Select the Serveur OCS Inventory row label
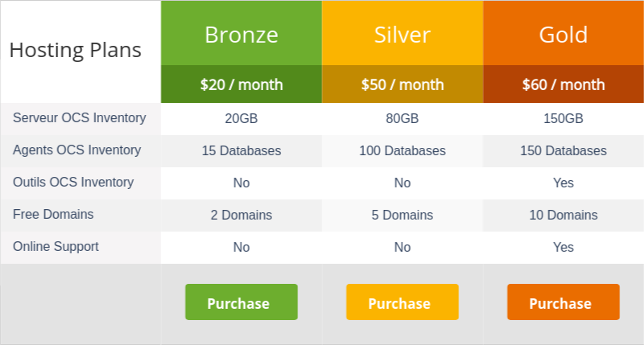The image size is (644, 345). (x=79, y=118)
